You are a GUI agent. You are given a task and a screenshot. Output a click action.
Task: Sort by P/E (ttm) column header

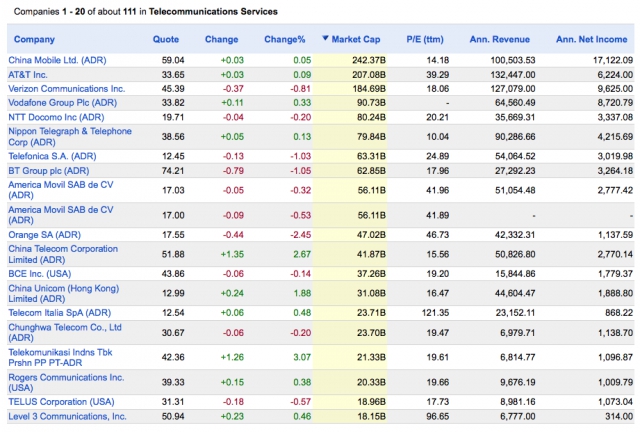425,40
